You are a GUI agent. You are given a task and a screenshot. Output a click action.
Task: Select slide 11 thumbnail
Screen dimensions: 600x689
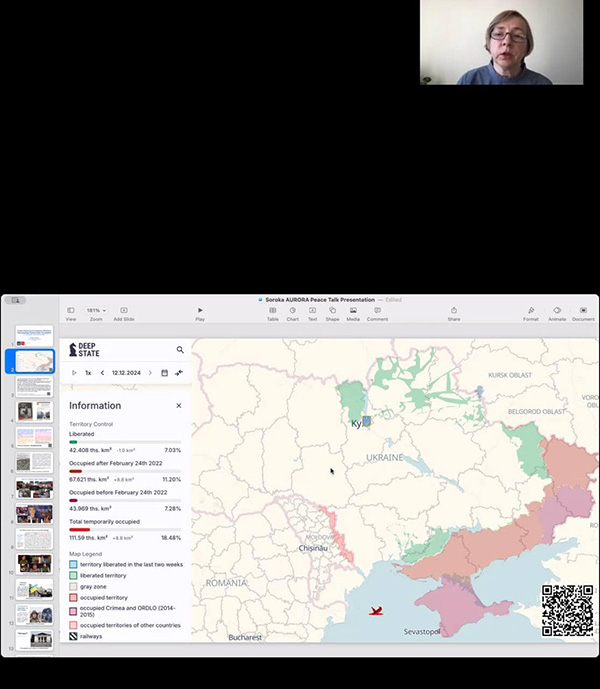click(x=34, y=589)
